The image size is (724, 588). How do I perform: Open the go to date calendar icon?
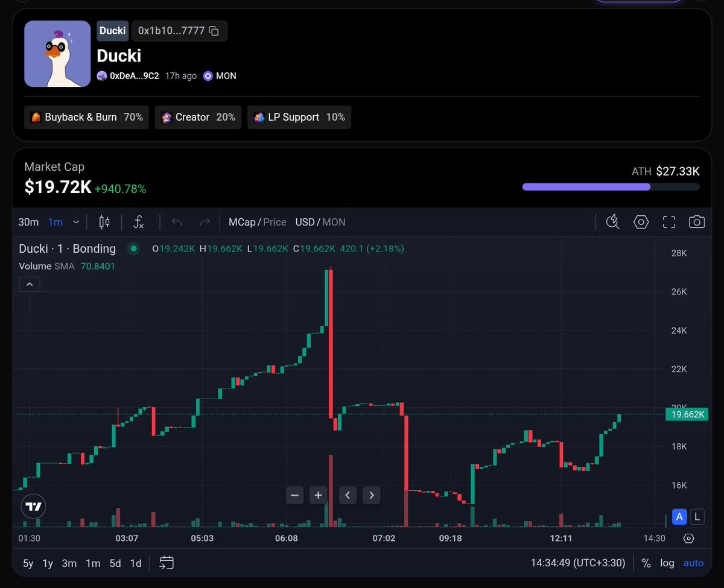[167, 563]
